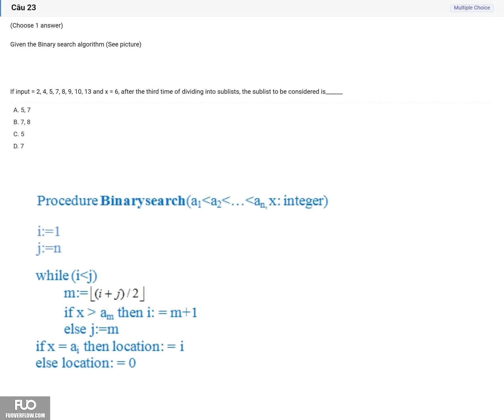Click the 'else j:=m' line
Image resolution: width=504 pixels, height=420 pixels.
[x=91, y=329]
